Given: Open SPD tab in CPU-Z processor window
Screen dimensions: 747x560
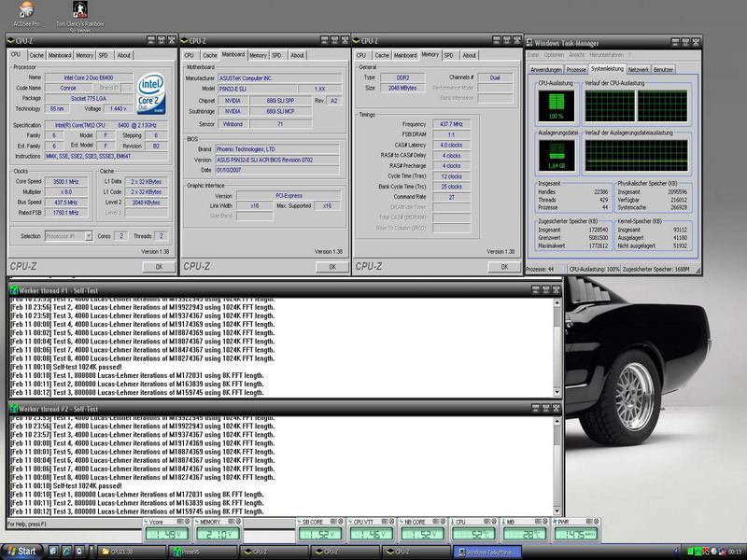Looking at the screenshot, I should pos(104,55).
